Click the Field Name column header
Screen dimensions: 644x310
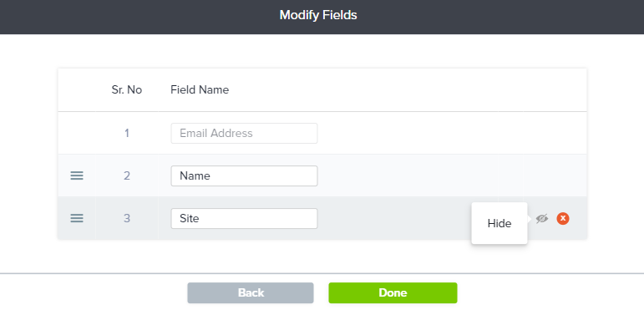coord(200,90)
